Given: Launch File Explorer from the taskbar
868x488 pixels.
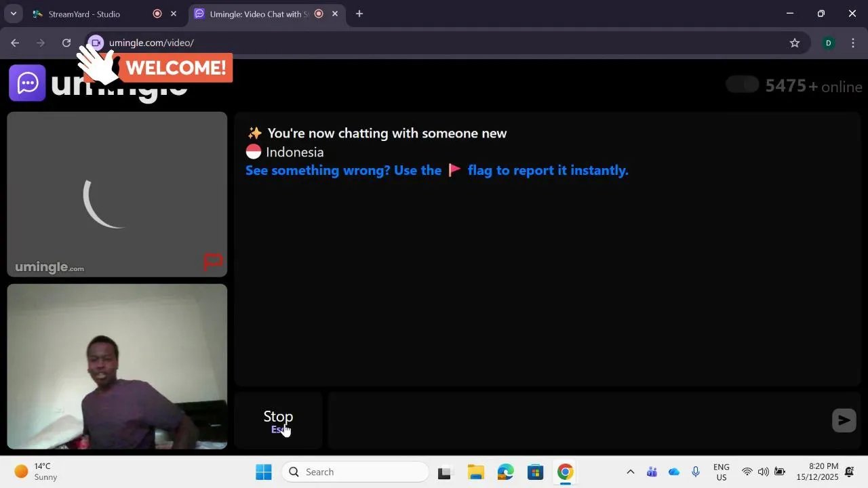Looking at the screenshot, I should 475,472.
